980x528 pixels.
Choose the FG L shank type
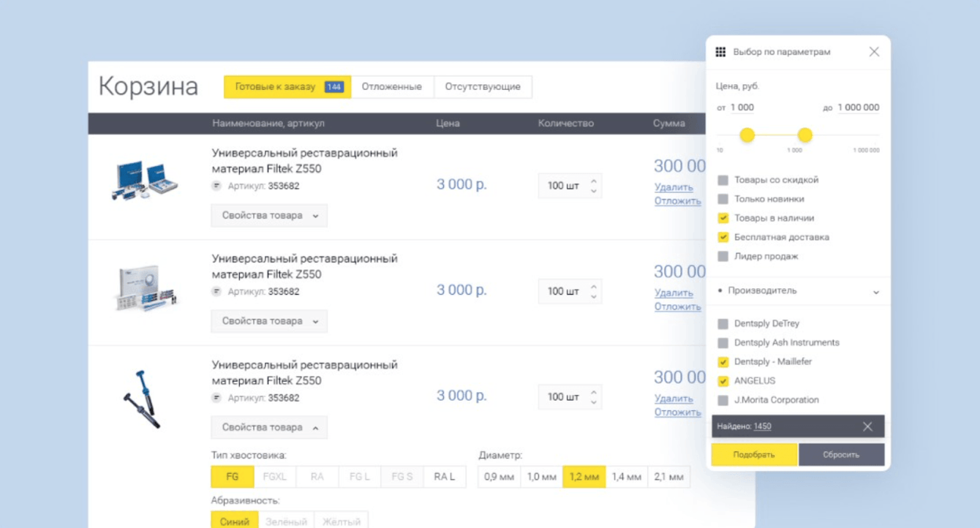[x=360, y=477]
